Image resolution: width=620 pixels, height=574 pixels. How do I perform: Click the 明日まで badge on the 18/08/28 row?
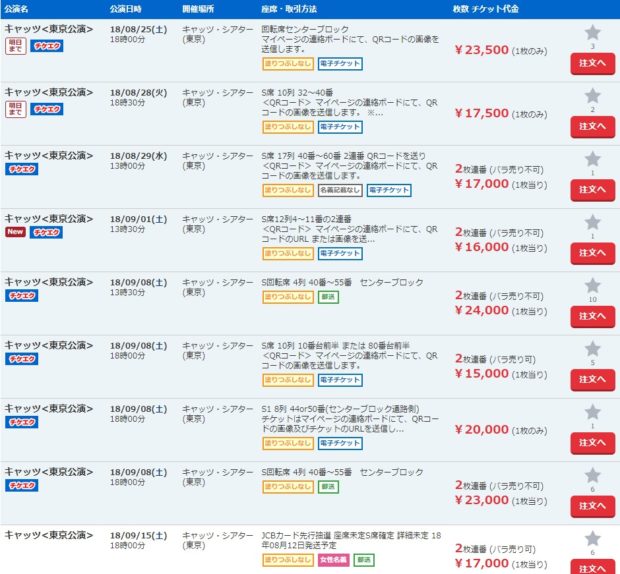click(x=16, y=109)
